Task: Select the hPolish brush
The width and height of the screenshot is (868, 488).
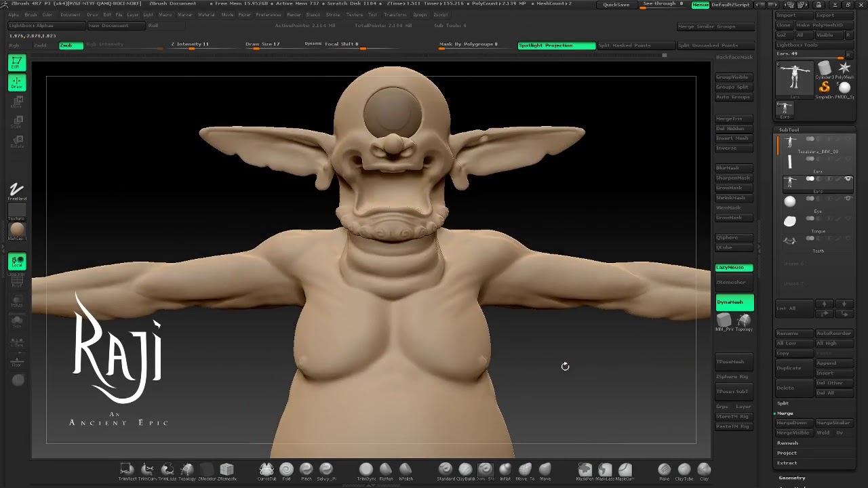Action: (x=406, y=470)
